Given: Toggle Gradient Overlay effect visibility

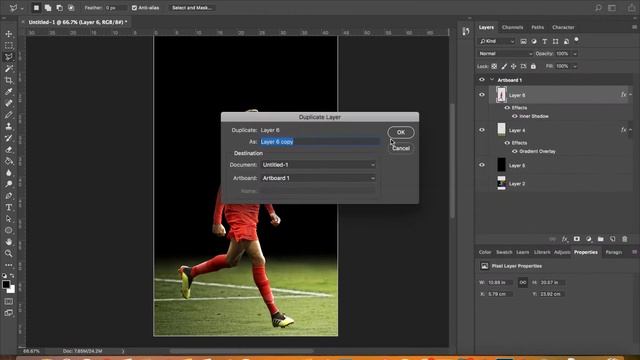Looking at the screenshot, I should pos(515,151).
